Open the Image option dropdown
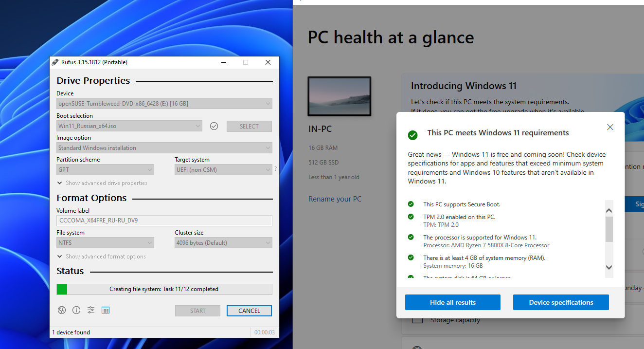644x349 pixels. pos(164,148)
